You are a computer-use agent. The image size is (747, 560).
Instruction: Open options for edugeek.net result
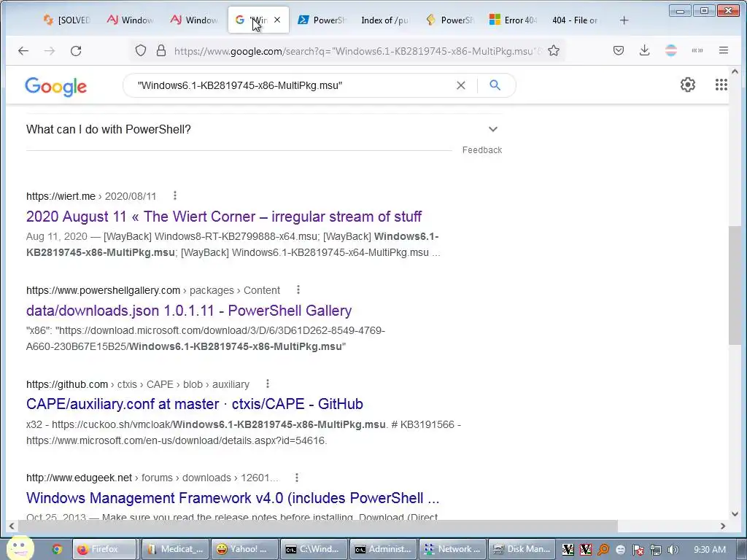(x=297, y=478)
